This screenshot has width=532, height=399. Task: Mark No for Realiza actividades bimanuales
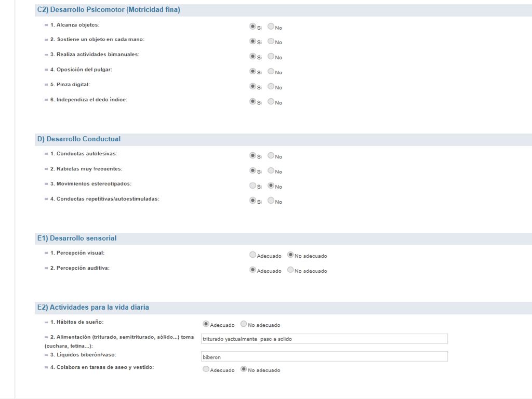pos(271,56)
